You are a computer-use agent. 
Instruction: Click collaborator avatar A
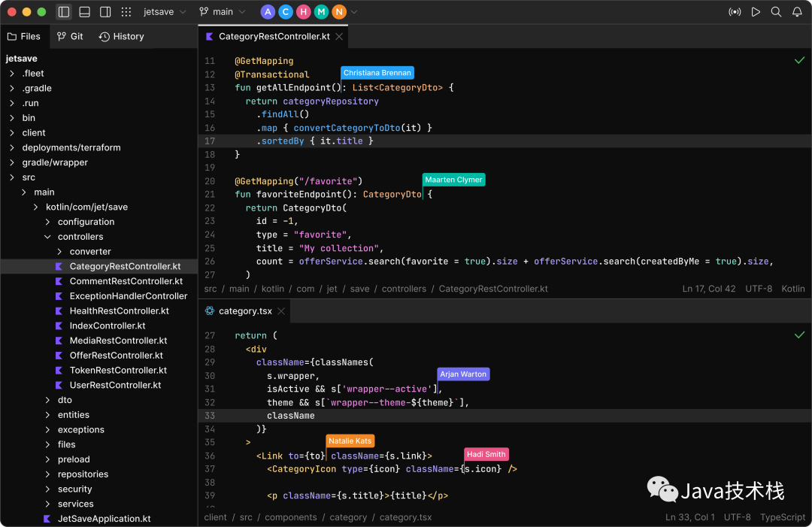tap(268, 12)
